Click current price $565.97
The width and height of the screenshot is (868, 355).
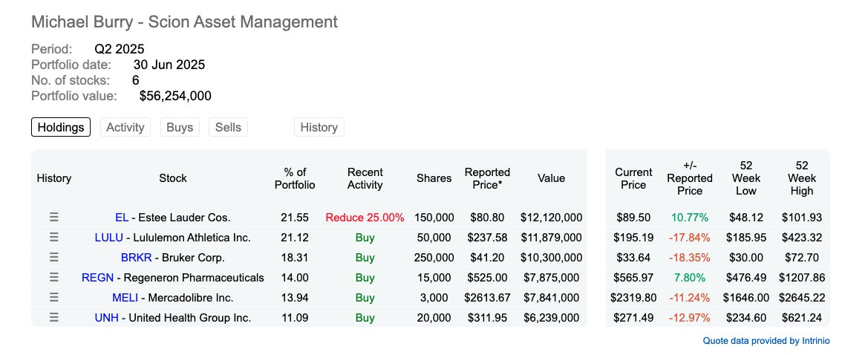coord(633,278)
